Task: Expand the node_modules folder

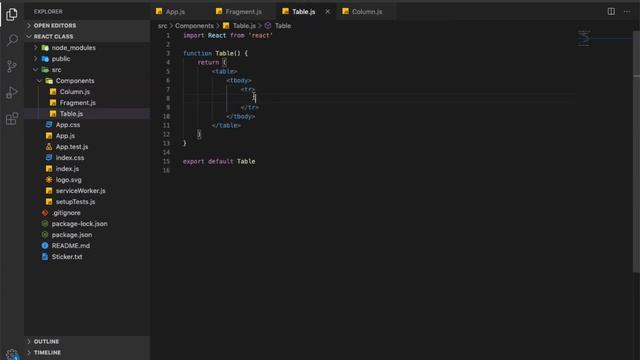Action: (87, 48)
